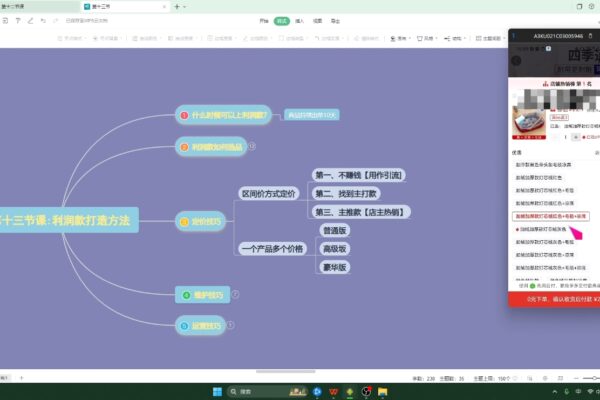Switch to the 样式 ribbon tab

[x=282, y=21]
